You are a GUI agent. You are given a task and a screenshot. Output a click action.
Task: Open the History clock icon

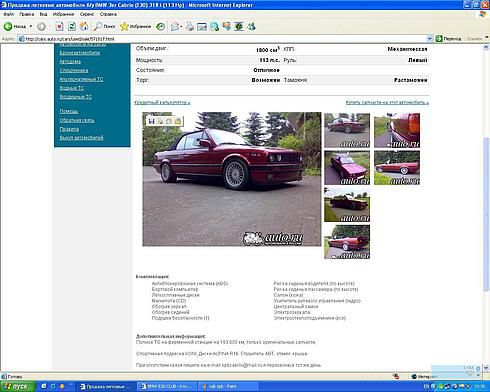(160, 26)
